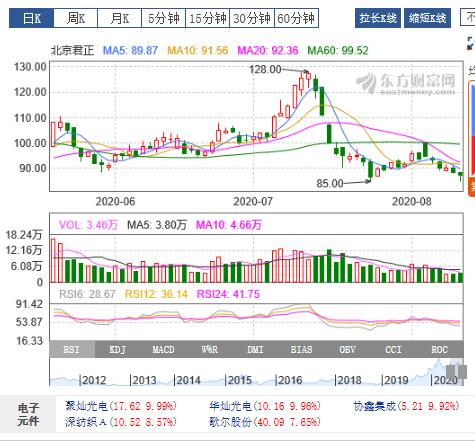This screenshot has width=475, height=441.
Task: Select the ROC indicator tab
Action: point(439,349)
